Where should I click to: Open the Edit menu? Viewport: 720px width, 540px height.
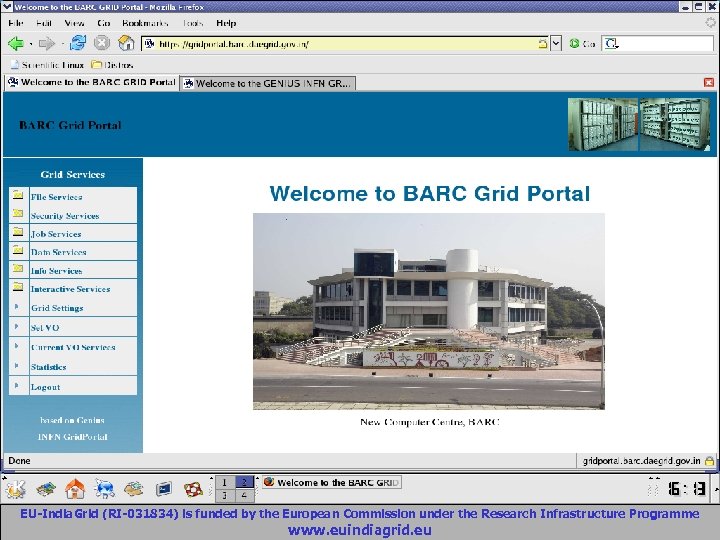click(x=44, y=23)
